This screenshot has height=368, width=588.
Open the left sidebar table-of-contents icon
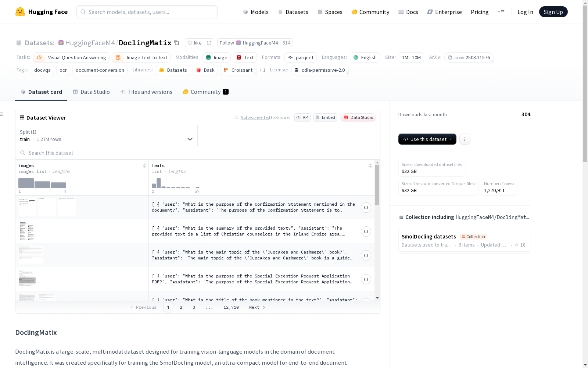point(1,114)
